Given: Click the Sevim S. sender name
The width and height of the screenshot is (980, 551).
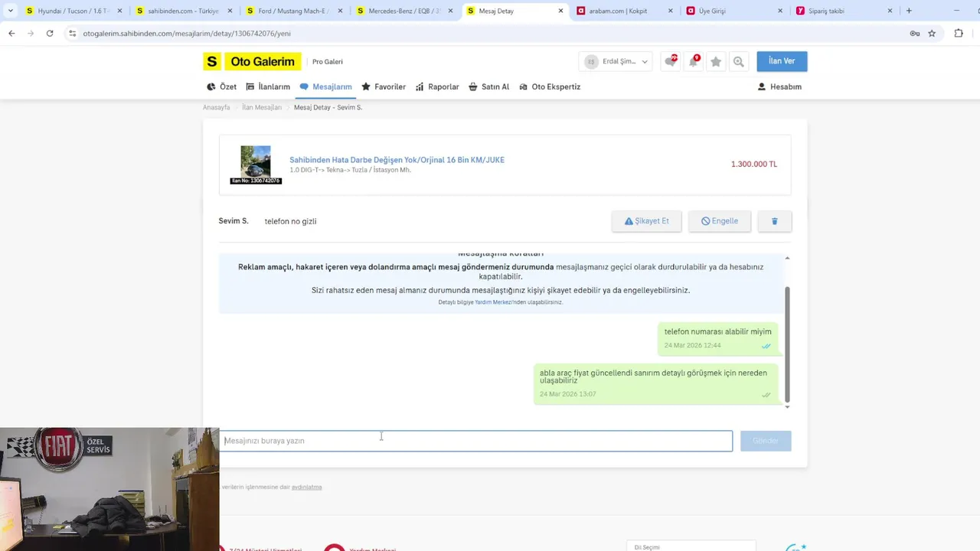Looking at the screenshot, I should tap(234, 221).
